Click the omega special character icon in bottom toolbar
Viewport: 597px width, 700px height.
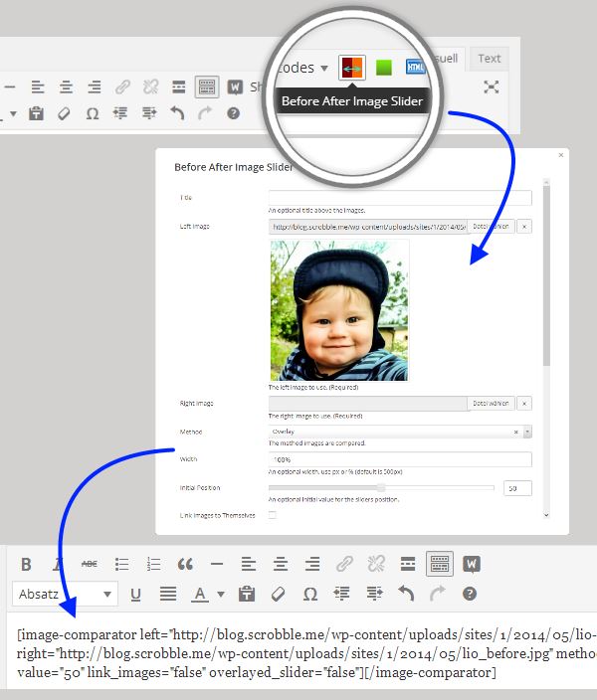310,595
